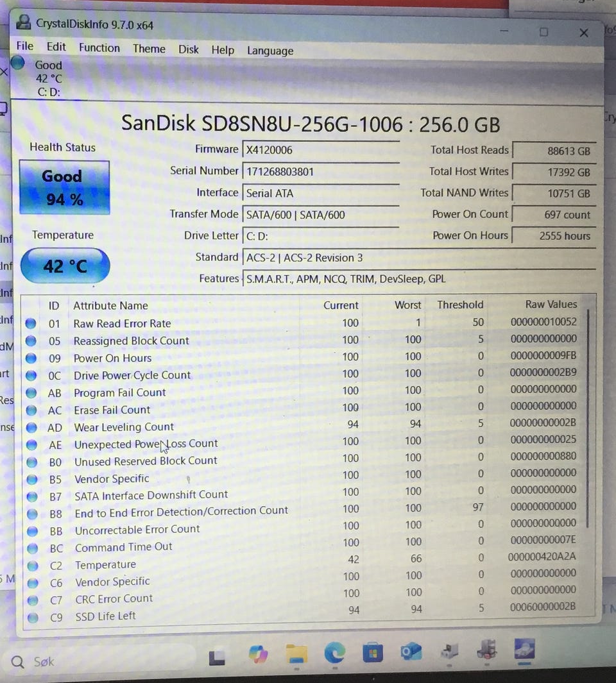
Task: Select the SSD Life Left attribute name
Action: pos(105,616)
